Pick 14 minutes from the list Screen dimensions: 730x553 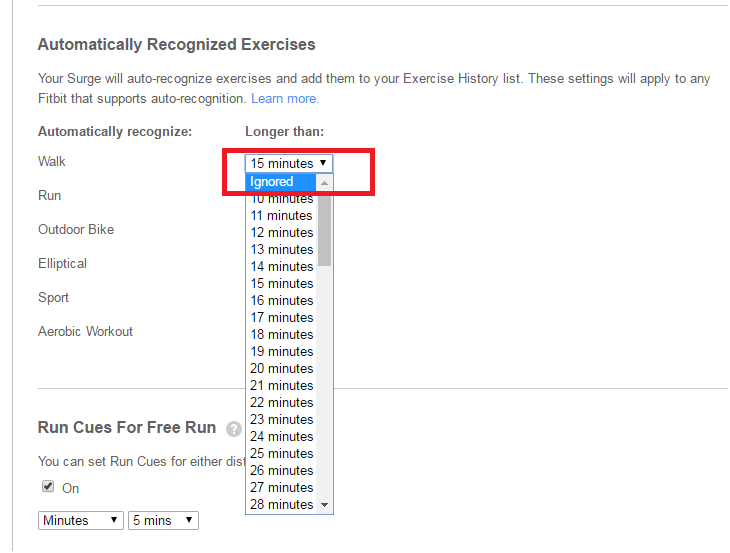pyautogui.click(x=282, y=266)
